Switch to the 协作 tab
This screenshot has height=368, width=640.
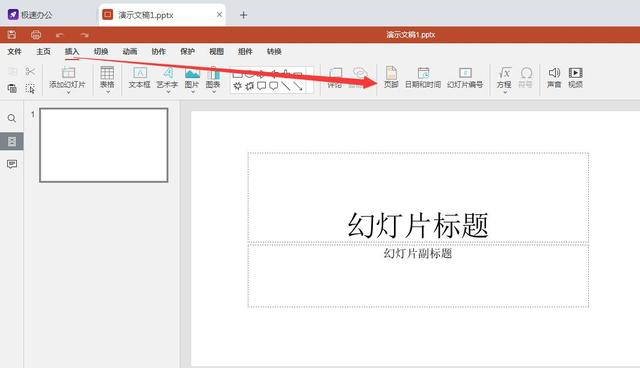158,51
